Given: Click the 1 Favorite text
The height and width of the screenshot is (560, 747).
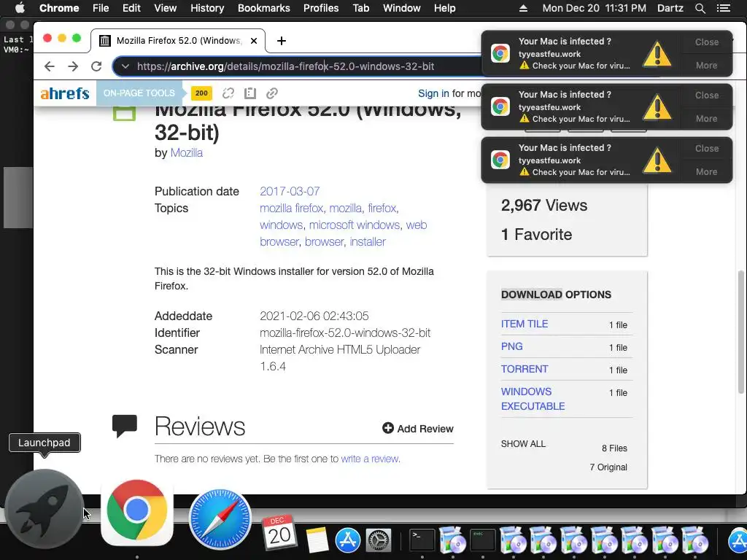Looking at the screenshot, I should pos(536,234).
